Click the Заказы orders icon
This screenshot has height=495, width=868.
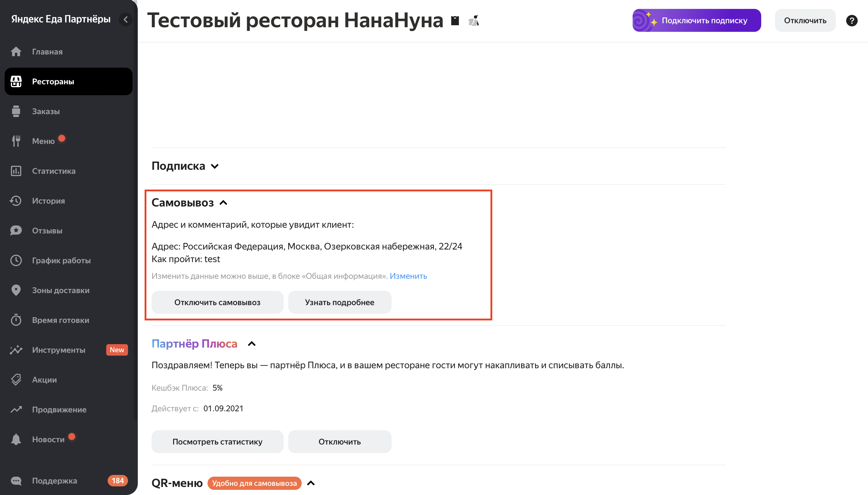pos(16,111)
